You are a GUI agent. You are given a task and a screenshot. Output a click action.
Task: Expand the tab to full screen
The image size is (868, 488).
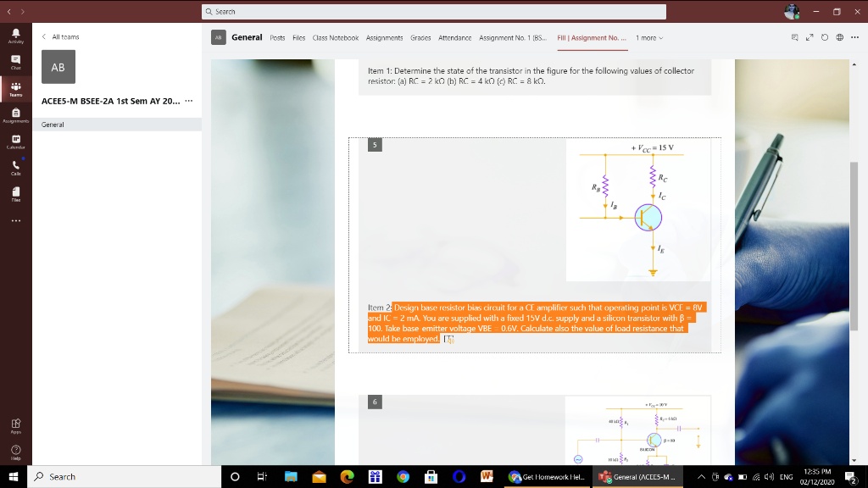coord(810,37)
